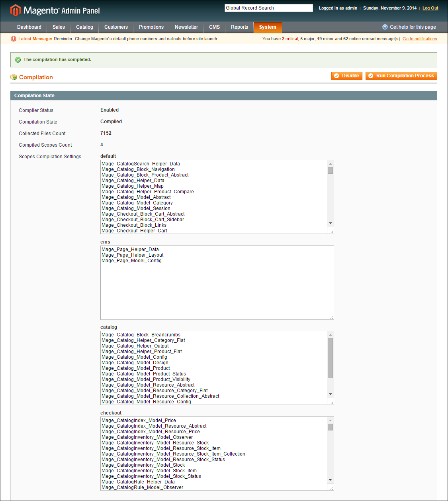Select Mage_CatalogIndex_Model_Price line
Viewport: 448px width, 501px height.
[139, 420]
